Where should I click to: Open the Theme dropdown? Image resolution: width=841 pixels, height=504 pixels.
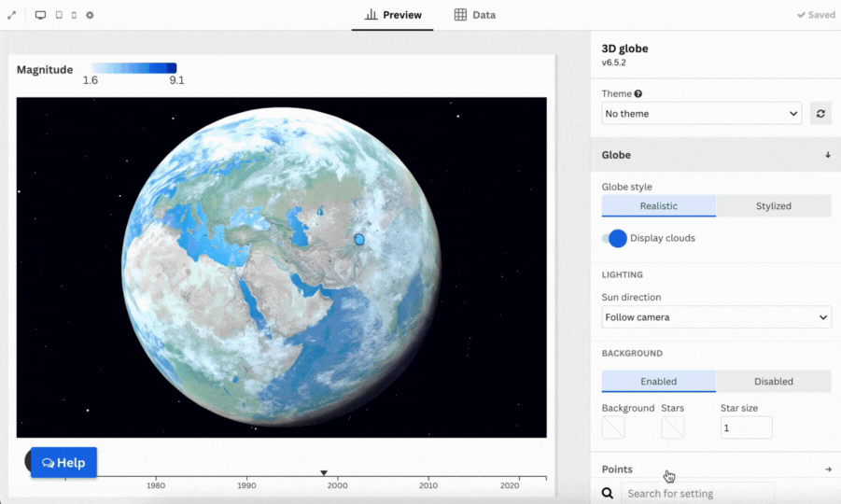point(701,114)
